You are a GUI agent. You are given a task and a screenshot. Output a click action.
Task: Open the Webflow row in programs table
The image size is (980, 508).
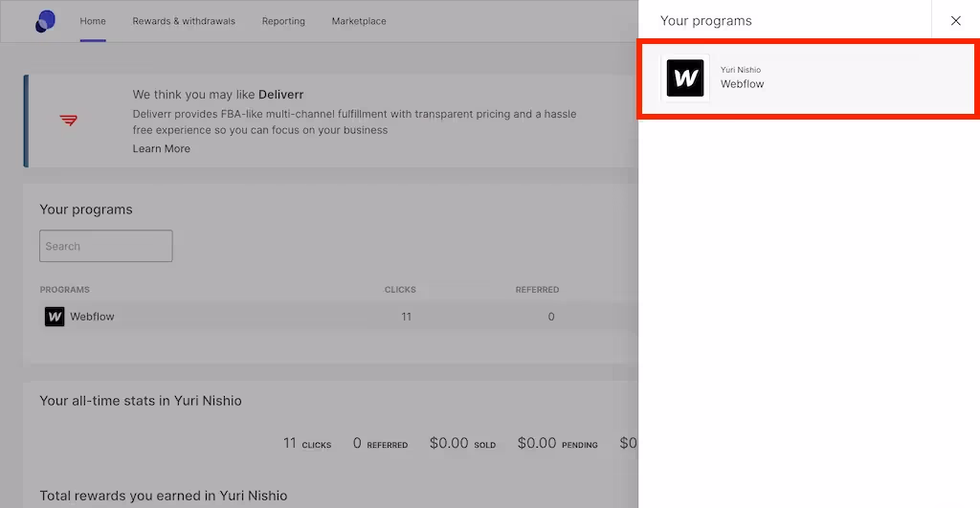[338, 317]
